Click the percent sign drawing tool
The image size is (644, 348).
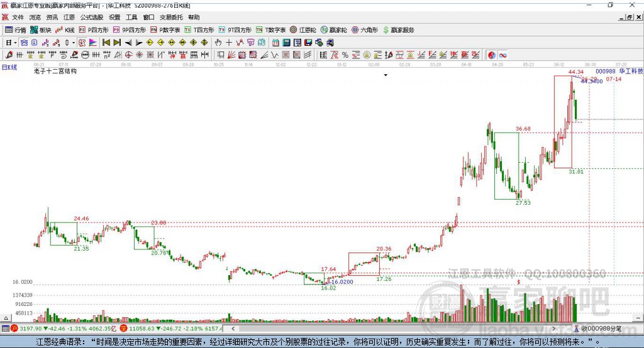point(345,55)
